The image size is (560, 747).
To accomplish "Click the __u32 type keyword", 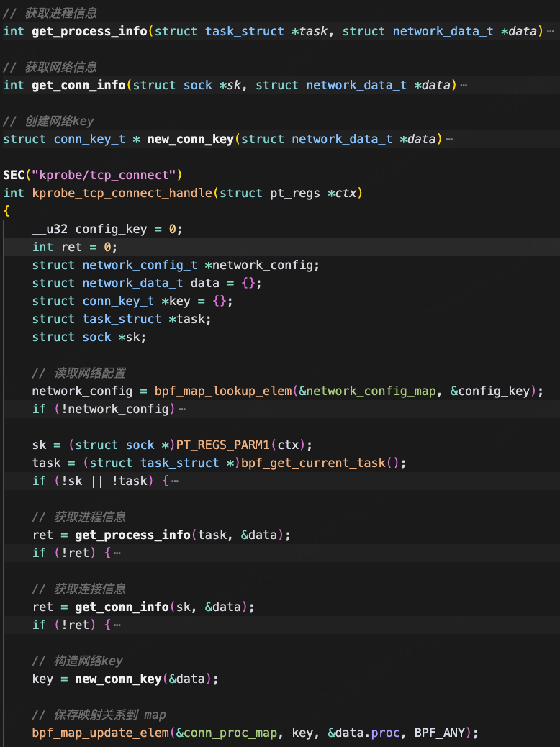I will click(x=50, y=229).
